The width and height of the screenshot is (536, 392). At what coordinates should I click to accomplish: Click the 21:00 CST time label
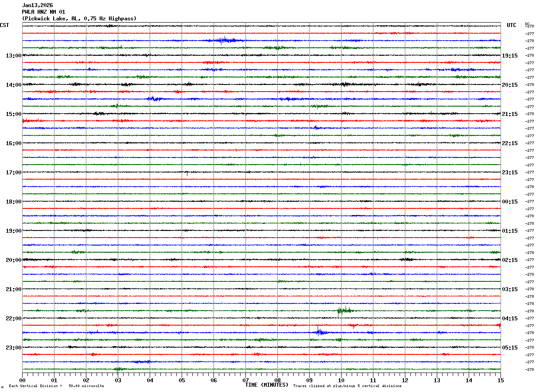point(14,289)
